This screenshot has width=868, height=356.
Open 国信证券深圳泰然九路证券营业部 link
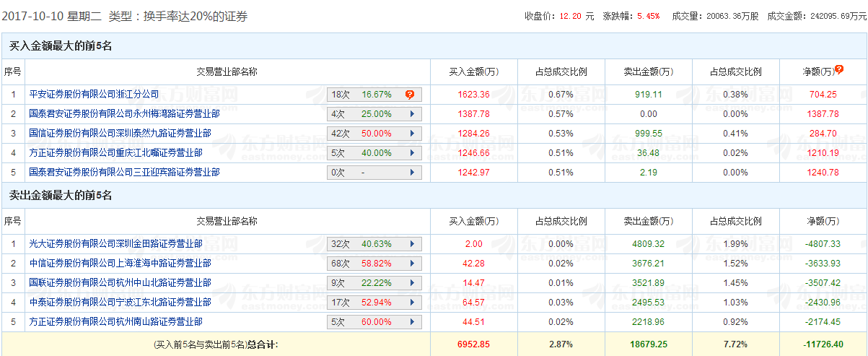[x=124, y=133]
